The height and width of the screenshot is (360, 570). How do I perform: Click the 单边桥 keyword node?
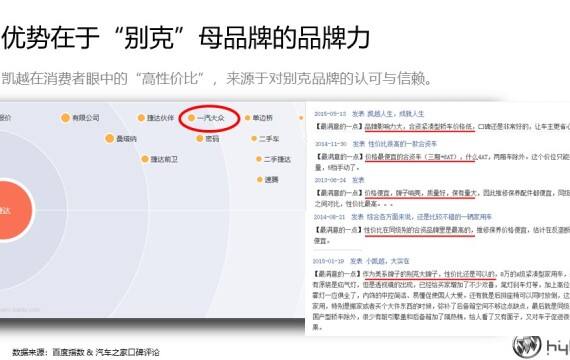point(259,118)
